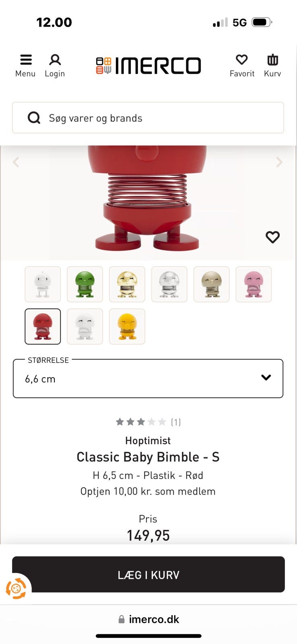Image resolution: width=297 pixels, height=644 pixels.
Task: Expand the Størrelse 6,6 cm dropdown
Action: (148, 378)
